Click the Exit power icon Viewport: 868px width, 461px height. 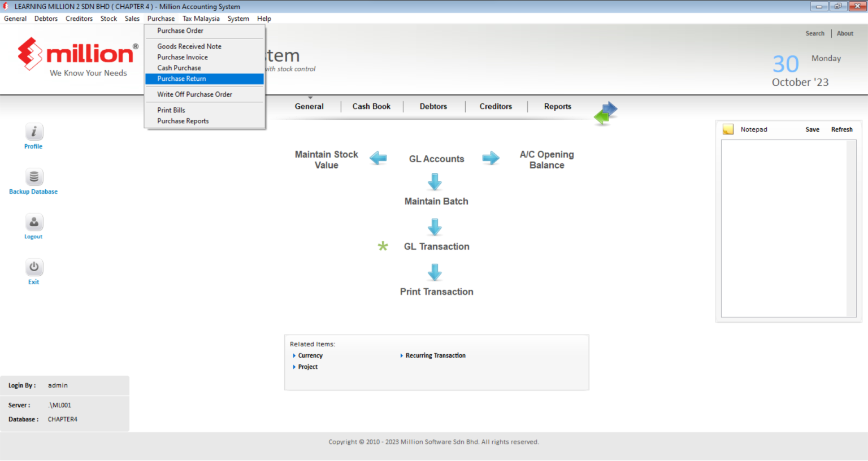pyautogui.click(x=34, y=267)
